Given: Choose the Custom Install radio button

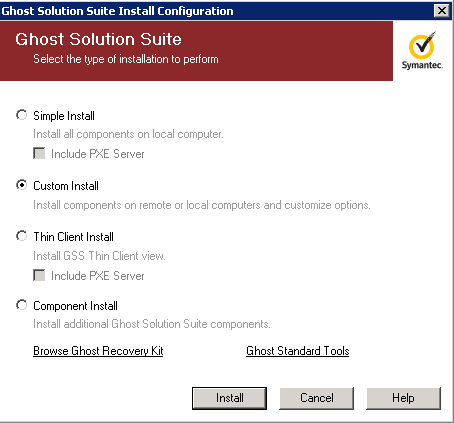Looking at the screenshot, I should click(22, 185).
